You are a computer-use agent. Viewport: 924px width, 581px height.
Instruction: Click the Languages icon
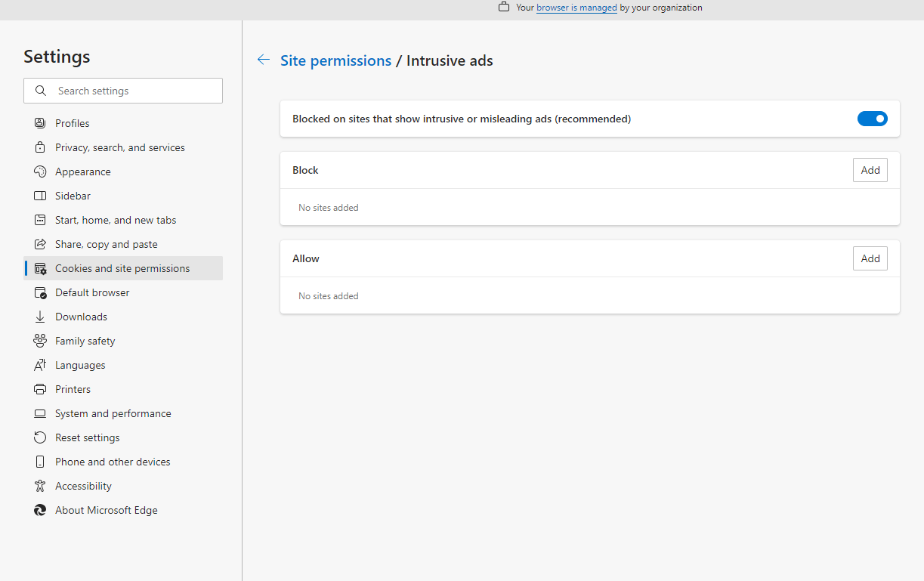(x=40, y=365)
